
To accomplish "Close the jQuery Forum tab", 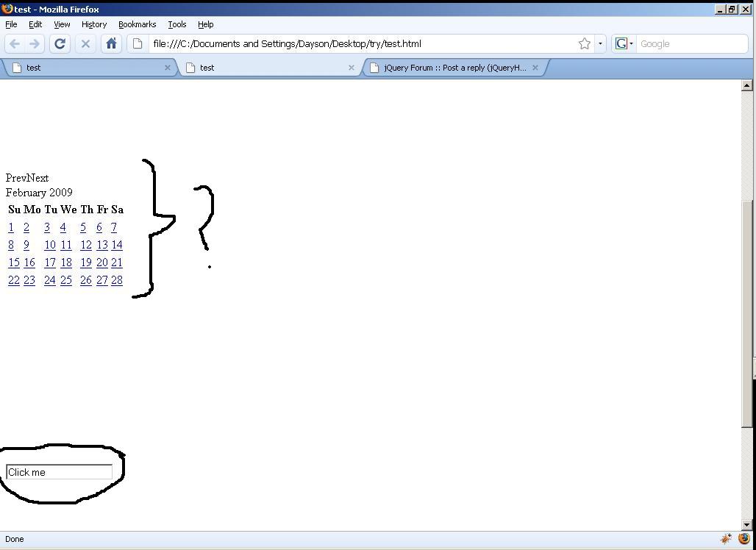I will (x=535, y=68).
